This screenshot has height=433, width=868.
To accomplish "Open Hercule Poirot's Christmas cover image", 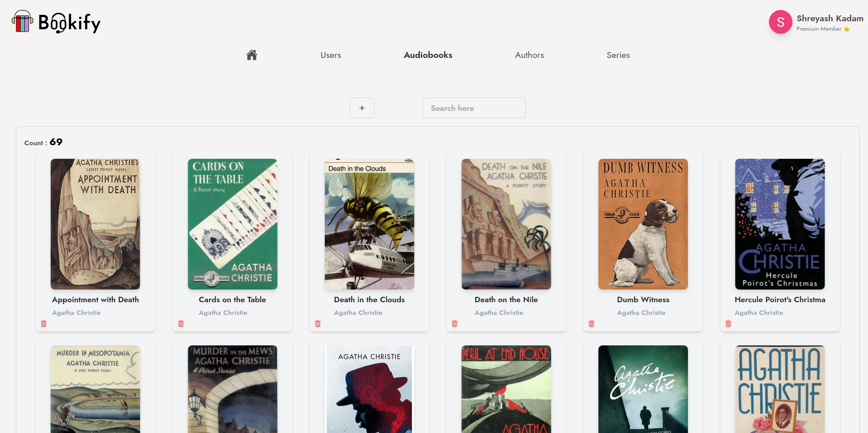I will [780, 224].
